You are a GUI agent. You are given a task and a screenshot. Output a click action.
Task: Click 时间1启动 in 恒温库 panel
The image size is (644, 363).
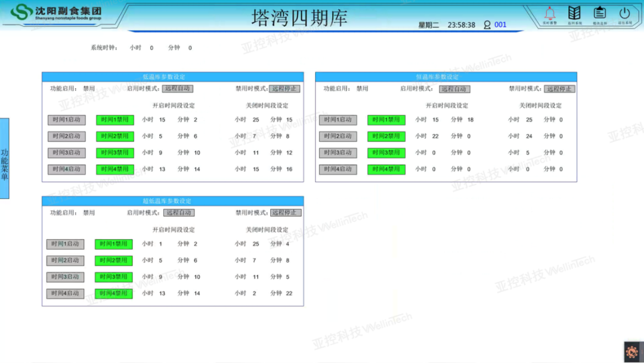[x=338, y=119]
